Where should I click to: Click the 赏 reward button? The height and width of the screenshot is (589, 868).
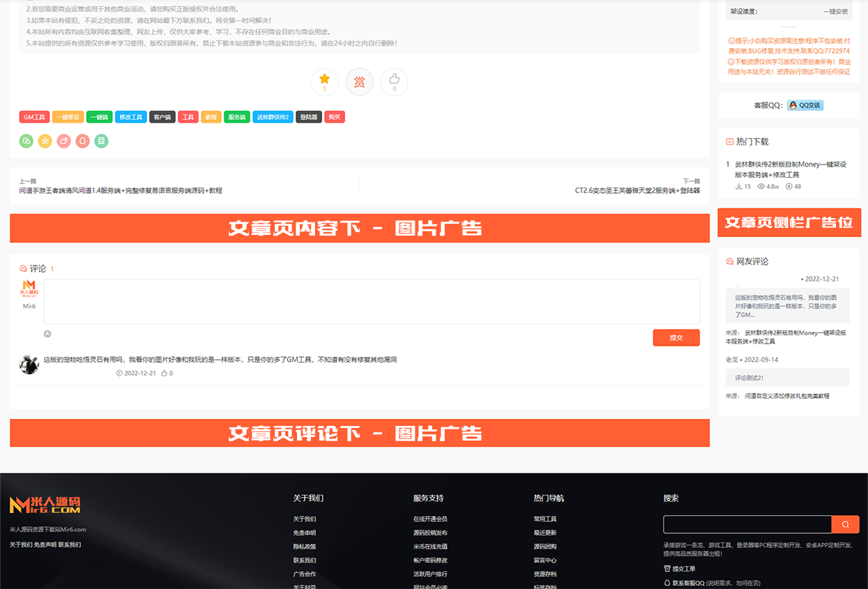click(359, 82)
